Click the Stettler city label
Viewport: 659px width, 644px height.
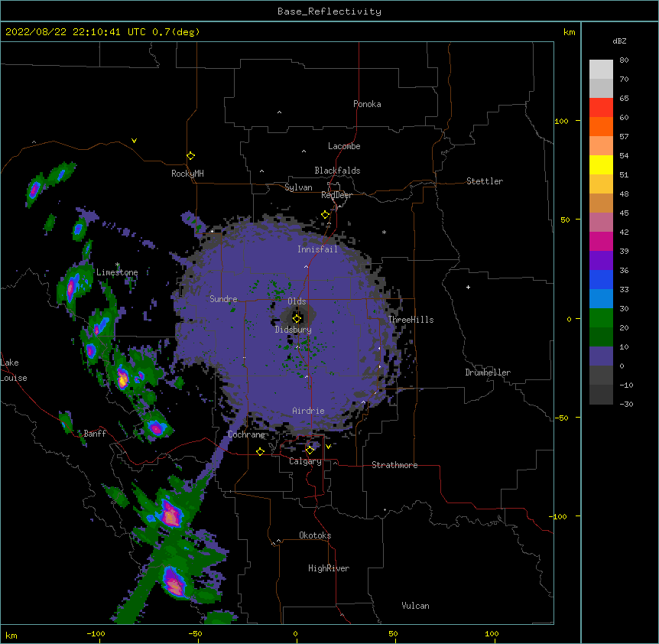(x=485, y=181)
